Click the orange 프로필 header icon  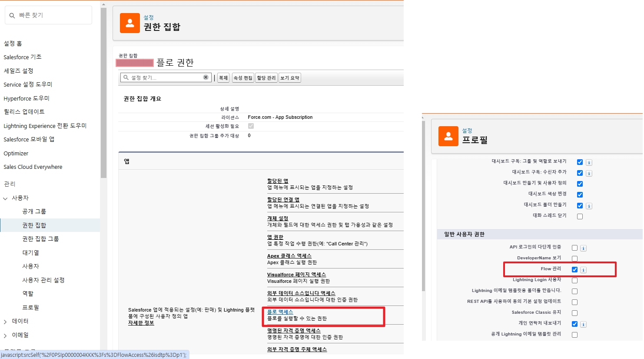pos(448,136)
